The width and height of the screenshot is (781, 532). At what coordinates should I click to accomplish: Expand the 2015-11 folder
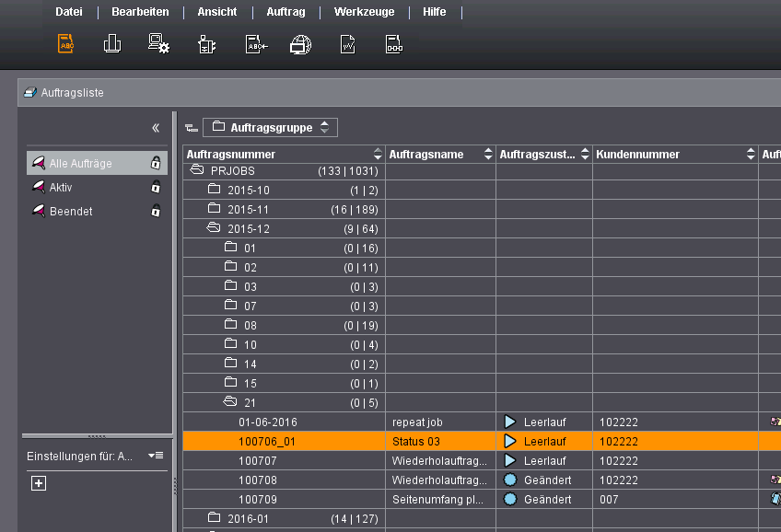215,209
